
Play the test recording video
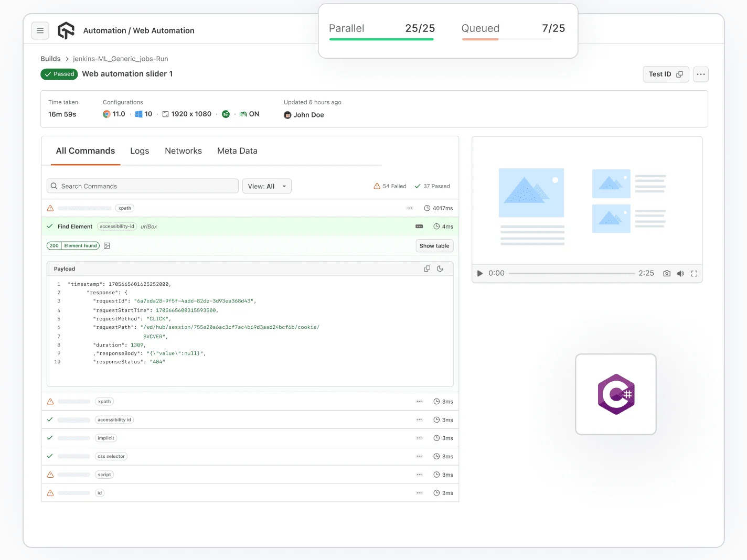(x=479, y=274)
